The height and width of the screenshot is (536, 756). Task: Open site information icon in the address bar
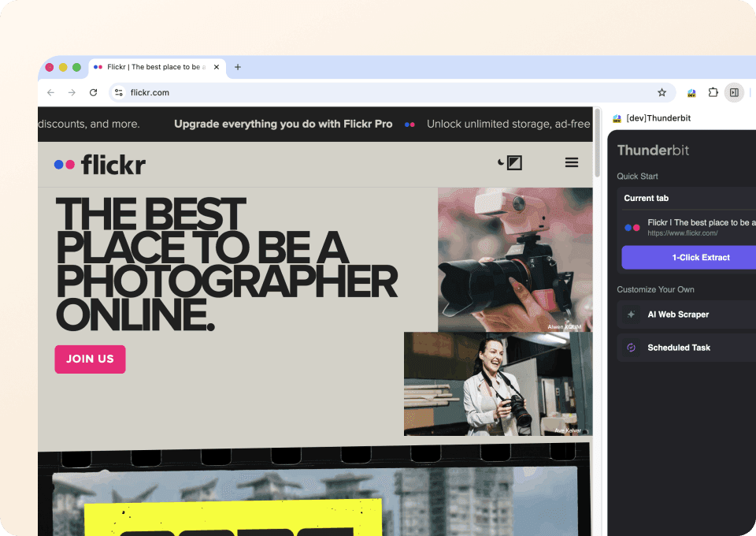tap(118, 92)
